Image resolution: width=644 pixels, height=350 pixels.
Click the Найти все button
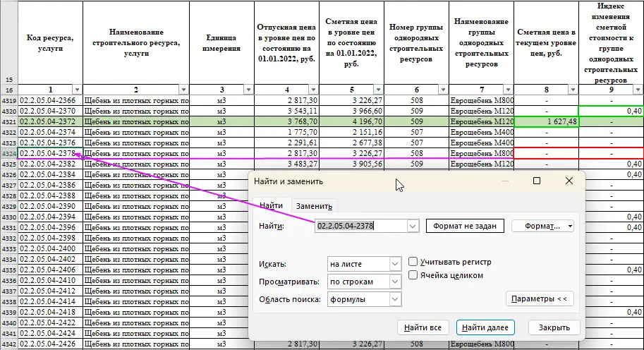pos(423,327)
